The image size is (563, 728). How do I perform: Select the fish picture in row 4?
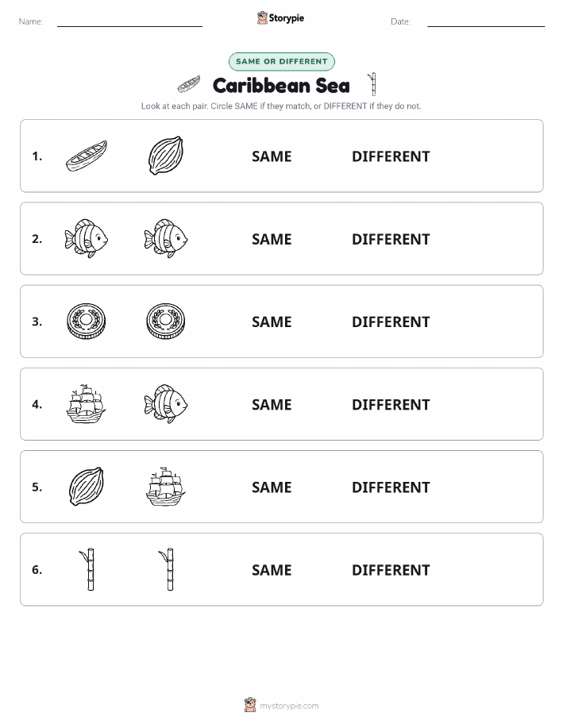coord(166,404)
